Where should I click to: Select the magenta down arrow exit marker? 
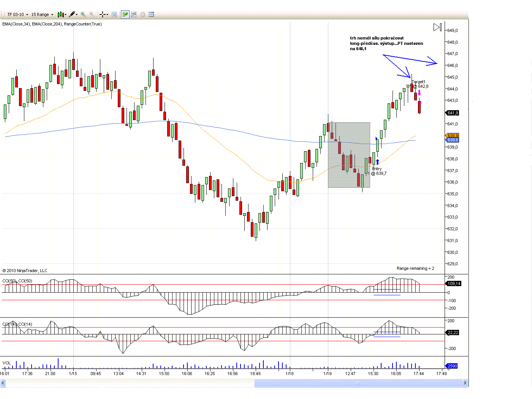419,93
